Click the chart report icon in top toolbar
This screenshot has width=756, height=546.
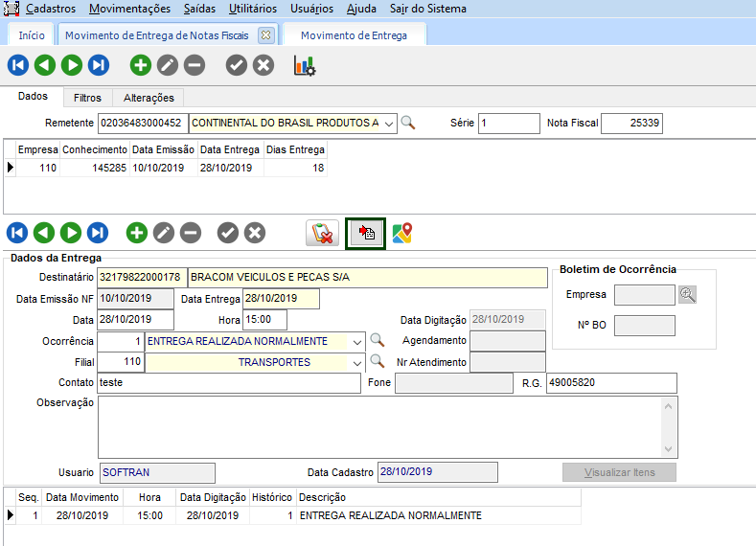pyautogui.click(x=304, y=66)
